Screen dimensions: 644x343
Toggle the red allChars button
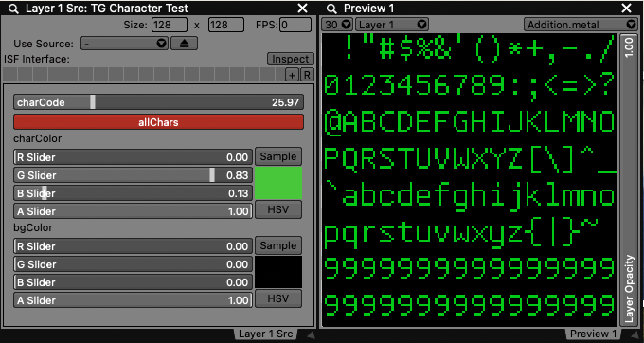(x=158, y=122)
